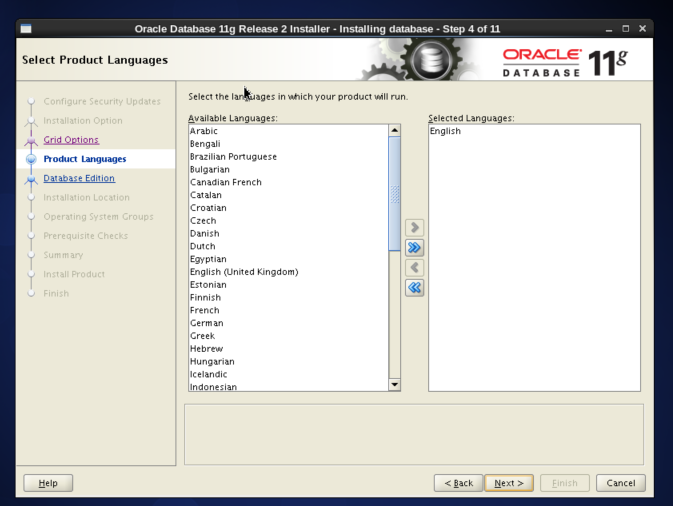Viewport: 673px width, 506px height.
Task: Select French in Available Languages
Action: click(288, 310)
